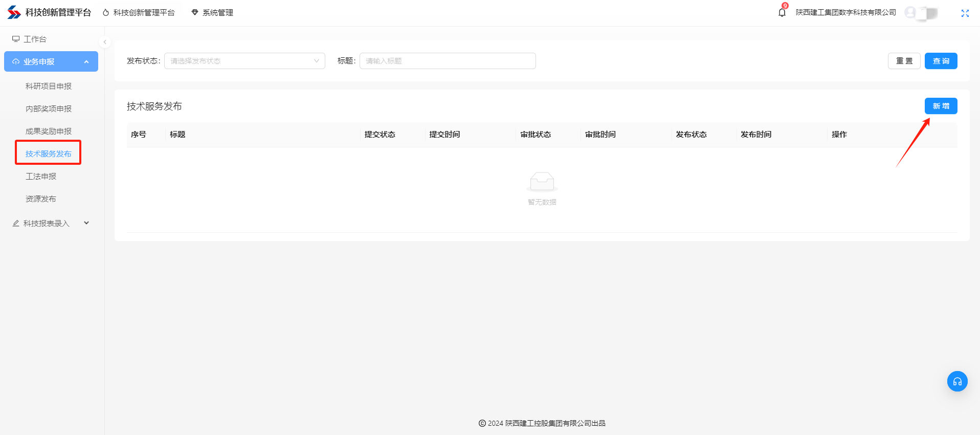This screenshot has height=435, width=980.
Task: Click the platform logo in header
Action: [x=14, y=12]
